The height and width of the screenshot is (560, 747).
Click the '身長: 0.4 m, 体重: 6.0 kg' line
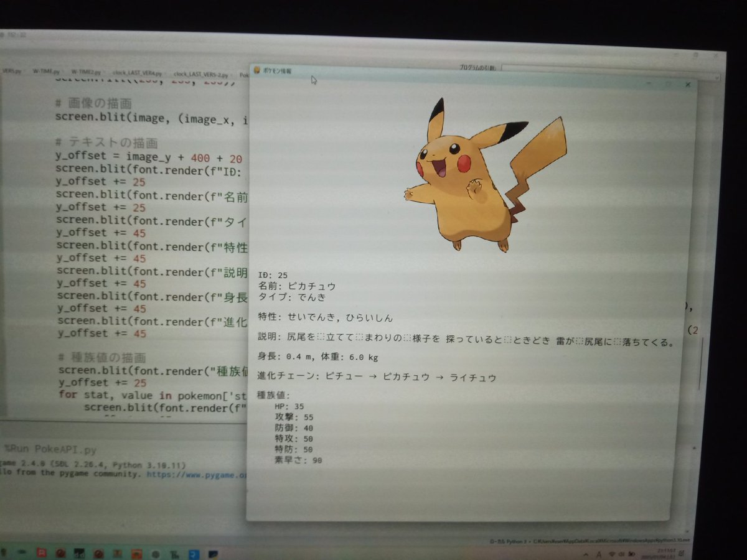click(x=317, y=357)
